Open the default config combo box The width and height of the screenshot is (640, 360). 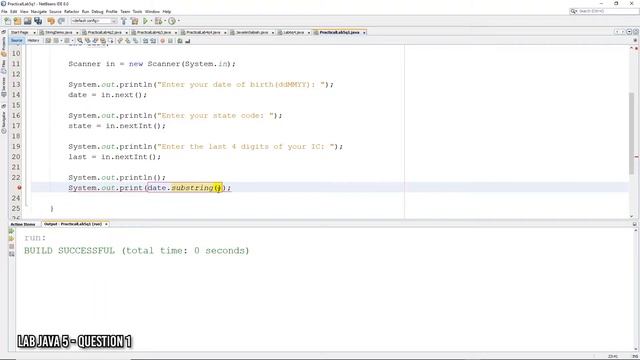point(94,21)
